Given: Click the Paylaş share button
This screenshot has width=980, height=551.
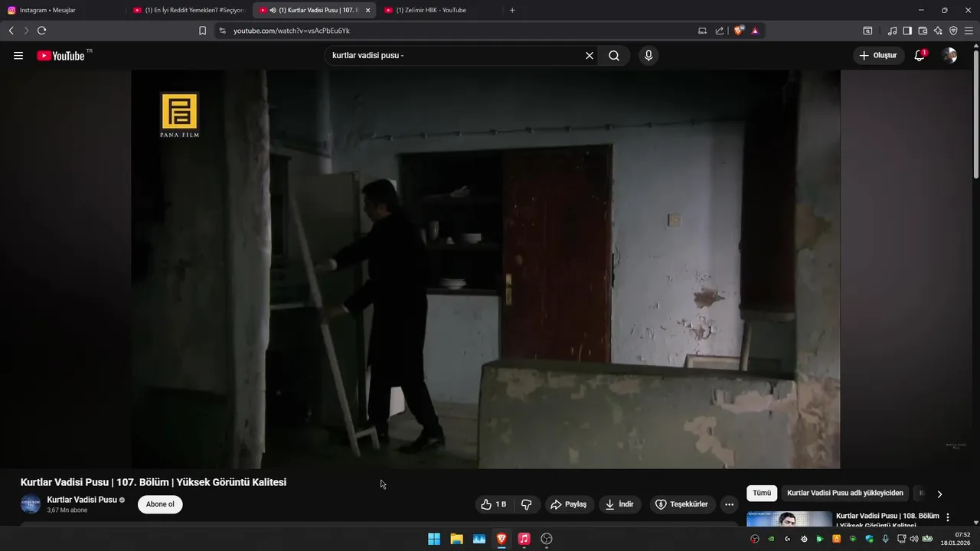Looking at the screenshot, I should [570, 504].
